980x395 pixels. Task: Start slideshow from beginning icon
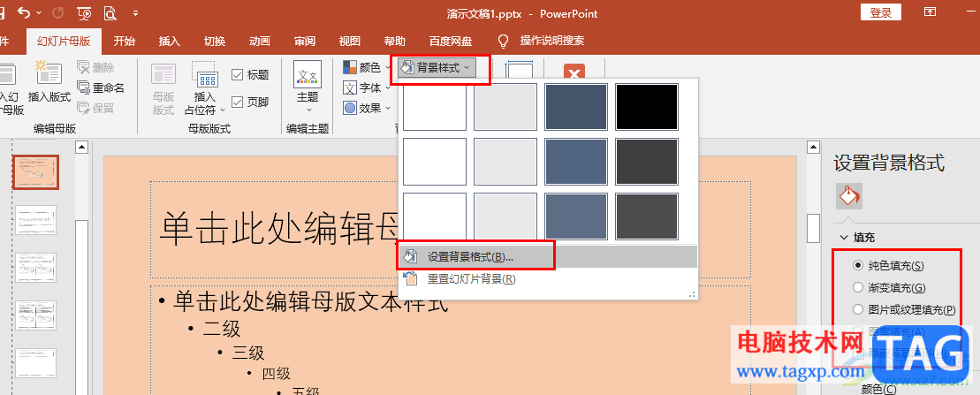click(84, 12)
